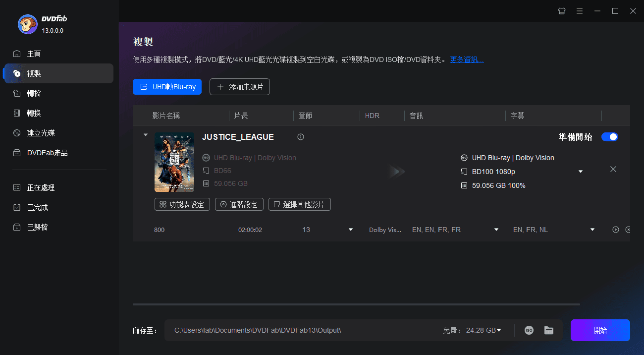View 已完成 finished tasks

59,207
